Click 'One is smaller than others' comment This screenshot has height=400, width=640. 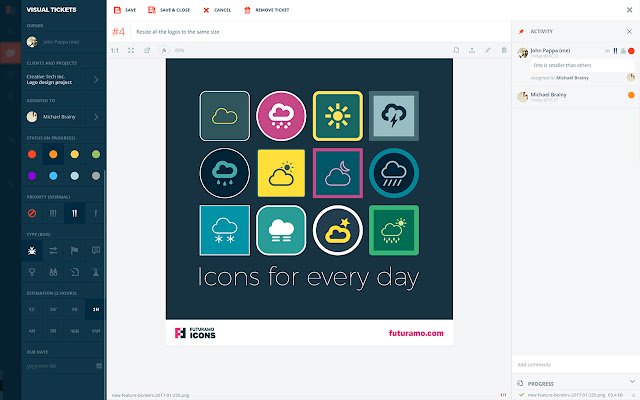(x=562, y=65)
